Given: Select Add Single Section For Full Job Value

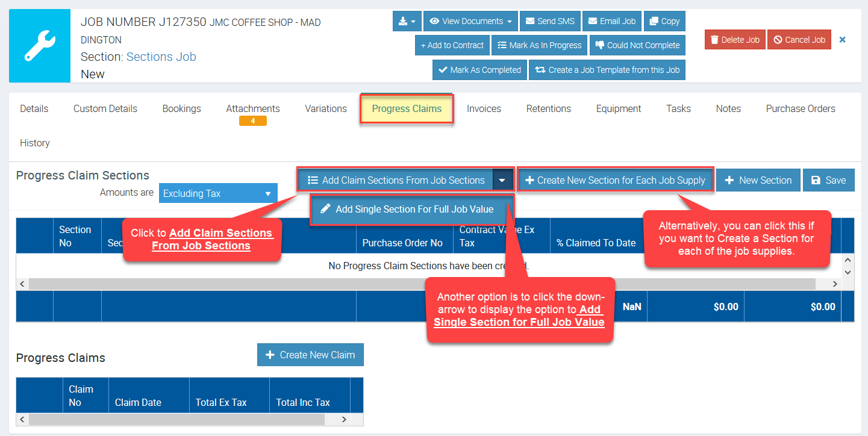Looking at the screenshot, I should 413,210.
